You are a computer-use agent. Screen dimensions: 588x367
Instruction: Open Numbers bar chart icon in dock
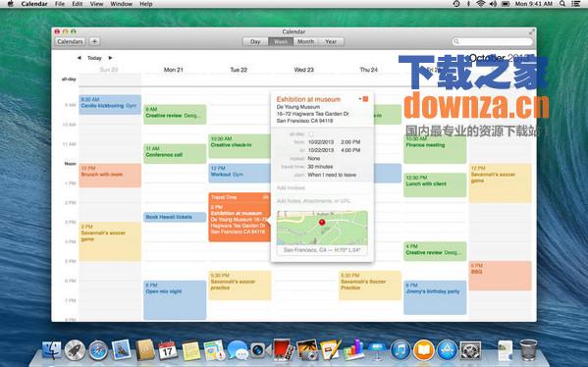(353, 349)
